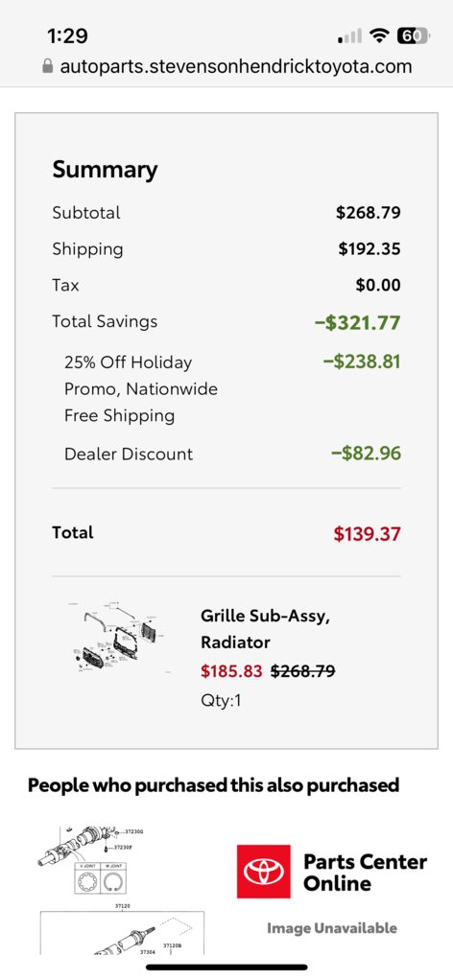Tap the cellular signal bars icon
Viewport: 453px width, 980px height.
pyautogui.click(x=349, y=36)
